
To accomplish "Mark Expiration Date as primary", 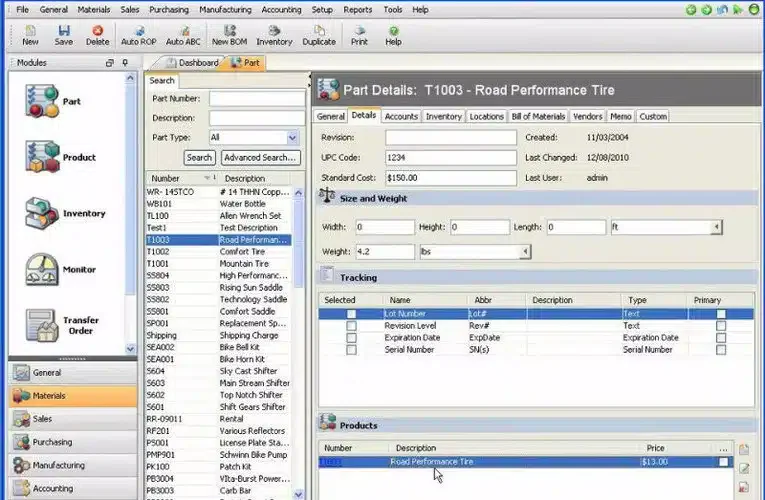I will tap(721, 338).
